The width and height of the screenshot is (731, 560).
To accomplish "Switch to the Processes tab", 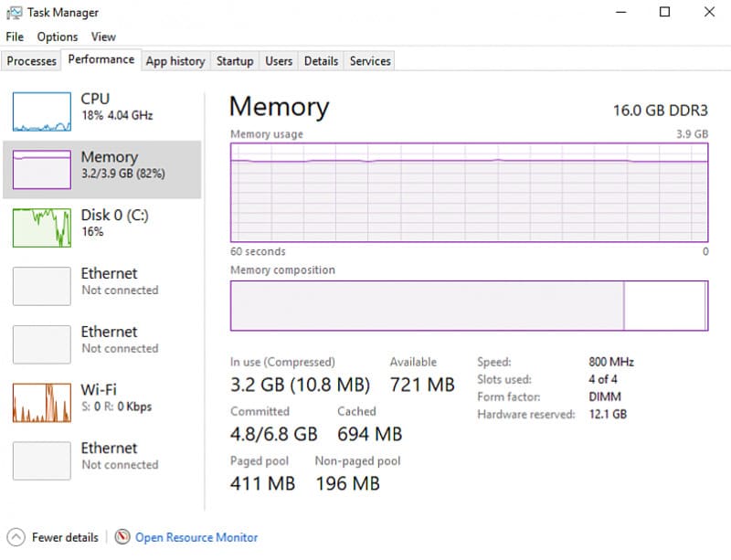I will click(x=31, y=61).
